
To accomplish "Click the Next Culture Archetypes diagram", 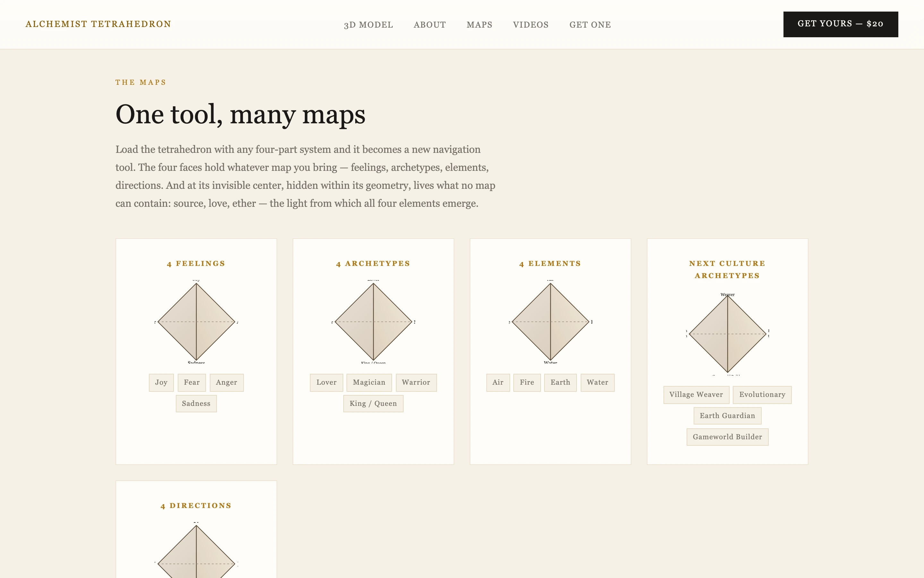I will [x=727, y=334].
